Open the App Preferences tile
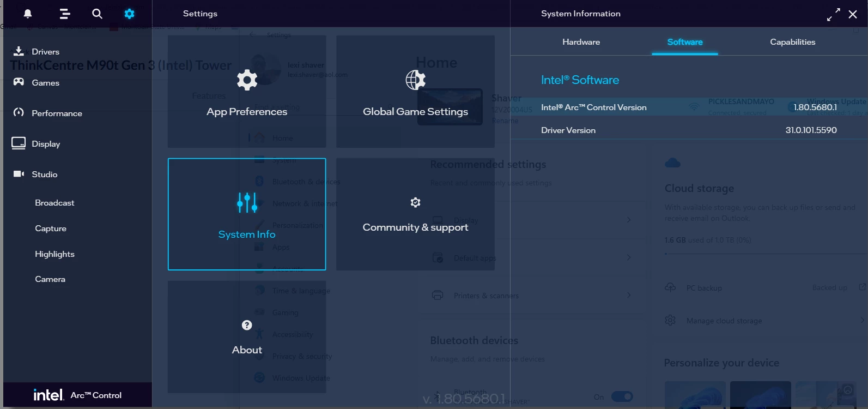The width and height of the screenshot is (868, 409). 247,92
